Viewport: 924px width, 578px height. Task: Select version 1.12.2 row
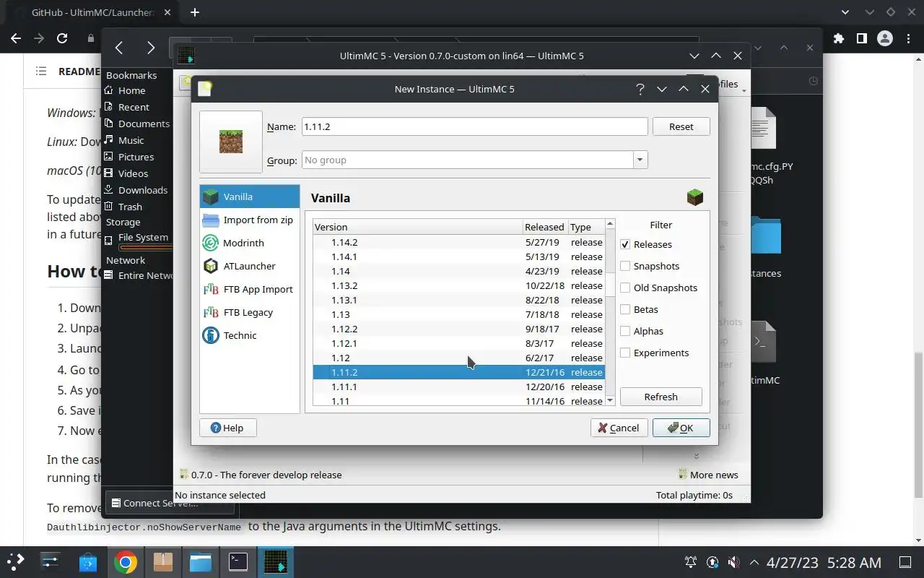[x=458, y=329]
